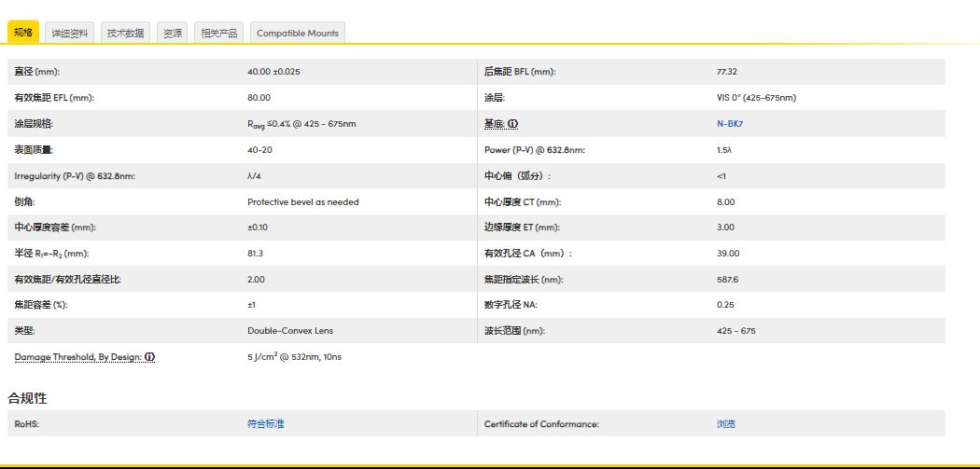
Task: Open the Compatible Mounts tab
Action: (x=298, y=33)
